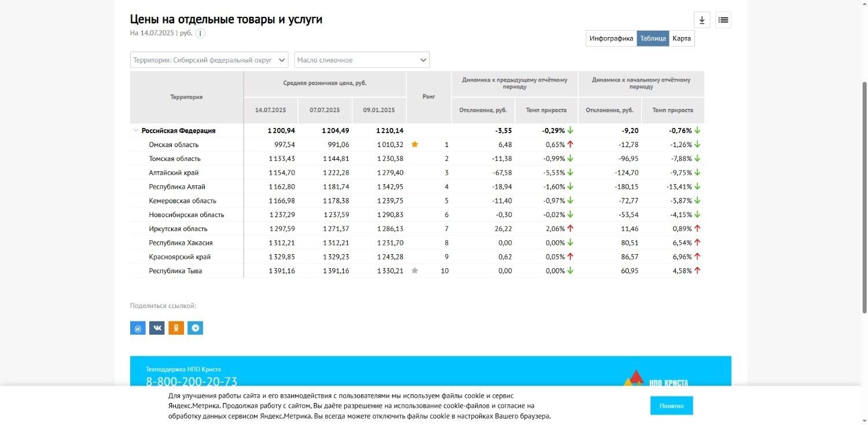Image resolution: width=868 pixels, height=425 pixels.
Task: Click the info icon next to руб.
Action: tap(200, 34)
